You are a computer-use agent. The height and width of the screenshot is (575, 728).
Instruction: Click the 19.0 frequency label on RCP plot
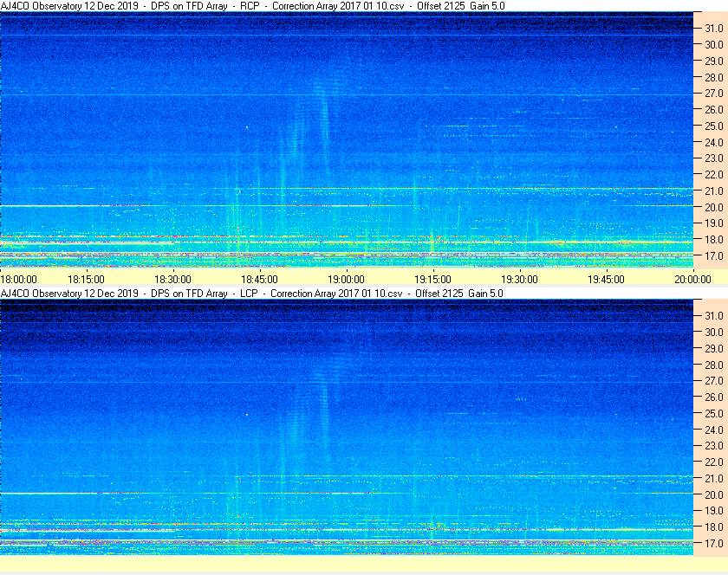tap(714, 223)
